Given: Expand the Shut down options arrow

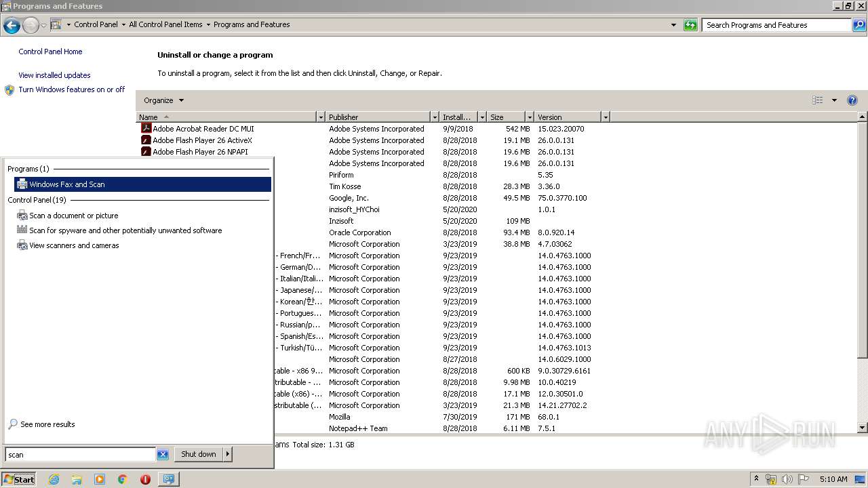Looking at the screenshot, I should (x=228, y=454).
